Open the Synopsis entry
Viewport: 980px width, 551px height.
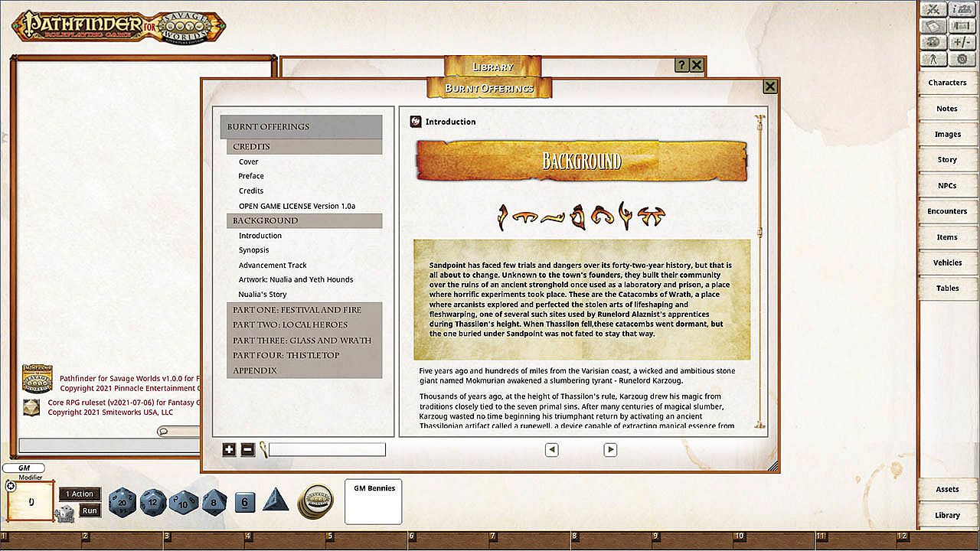[253, 250]
